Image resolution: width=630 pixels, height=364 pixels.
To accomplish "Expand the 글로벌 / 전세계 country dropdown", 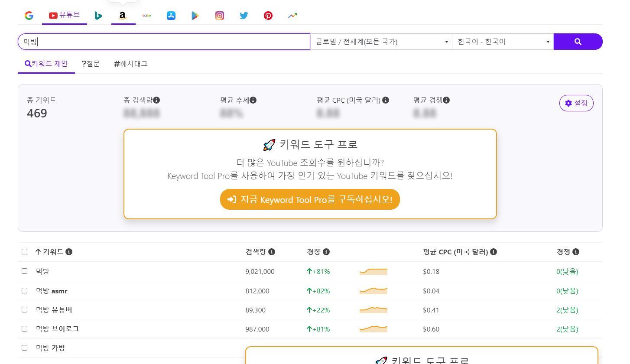I will point(381,42).
